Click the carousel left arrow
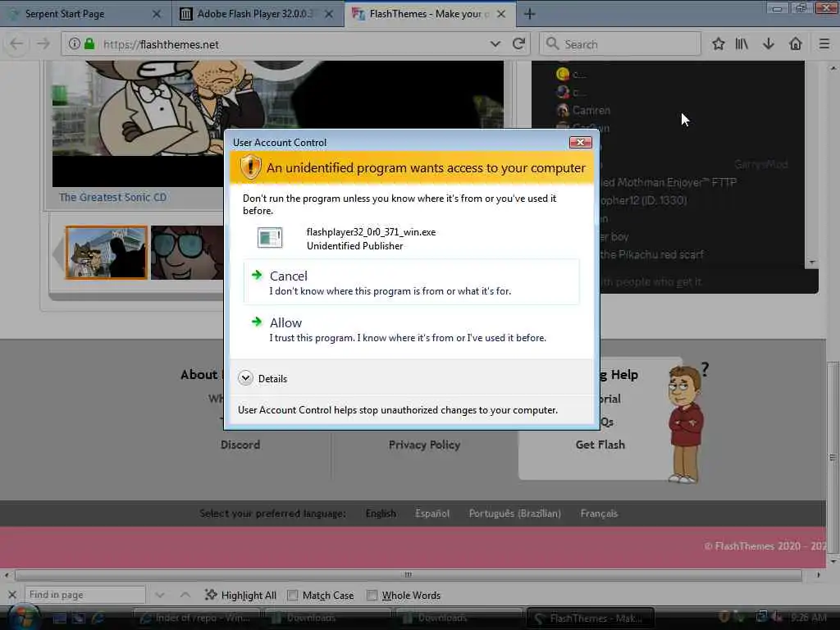Viewport: 840px width, 630px height. click(x=58, y=253)
